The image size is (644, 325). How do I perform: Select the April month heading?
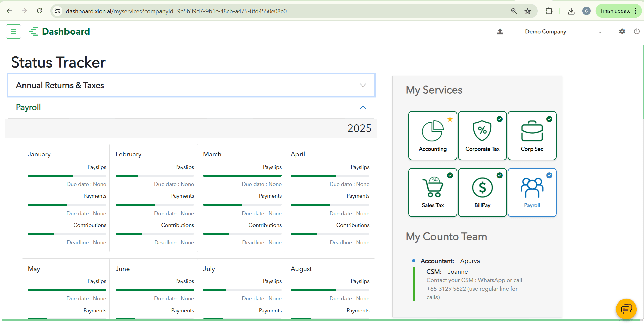point(298,154)
